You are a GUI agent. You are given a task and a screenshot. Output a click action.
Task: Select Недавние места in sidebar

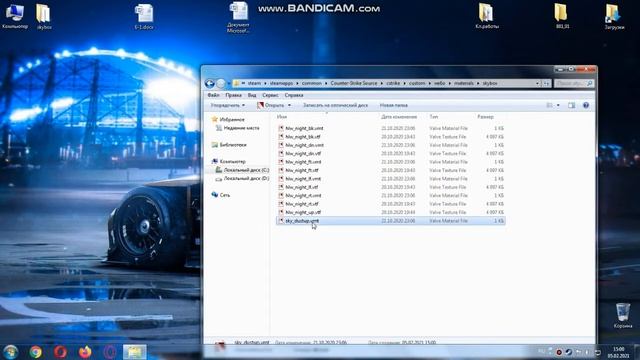pos(241,128)
